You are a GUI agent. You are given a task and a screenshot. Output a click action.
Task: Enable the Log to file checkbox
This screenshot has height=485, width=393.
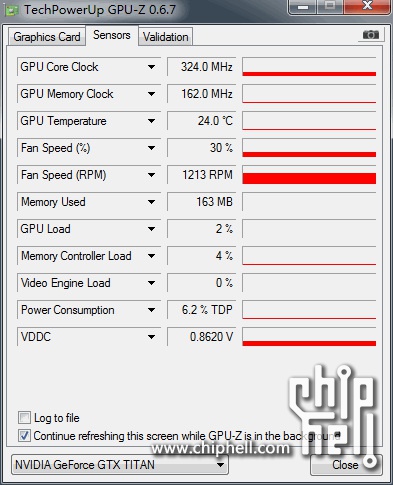(24, 417)
